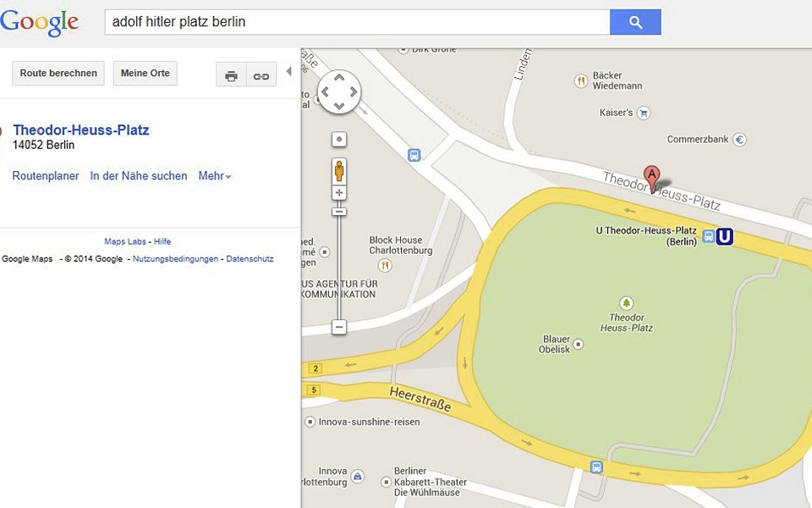
Task: Click the my-location dot button
Action: point(338,140)
